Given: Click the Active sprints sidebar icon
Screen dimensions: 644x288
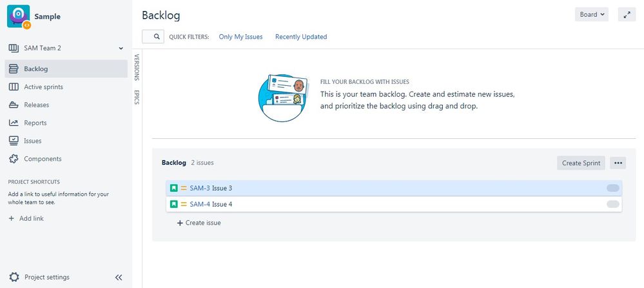Looking at the screenshot, I should coord(14,87).
